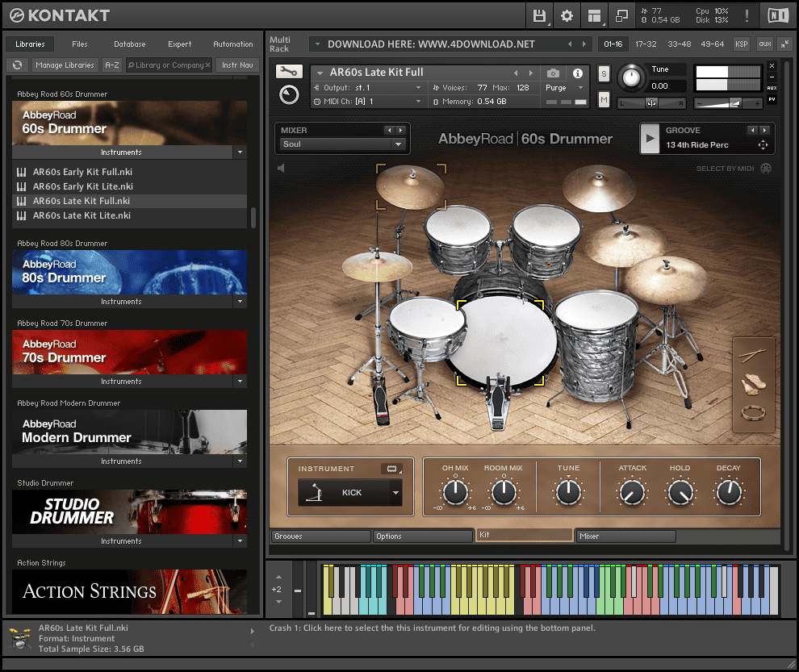
Task: Open the KICK instrument dropdown
Action: click(395, 492)
